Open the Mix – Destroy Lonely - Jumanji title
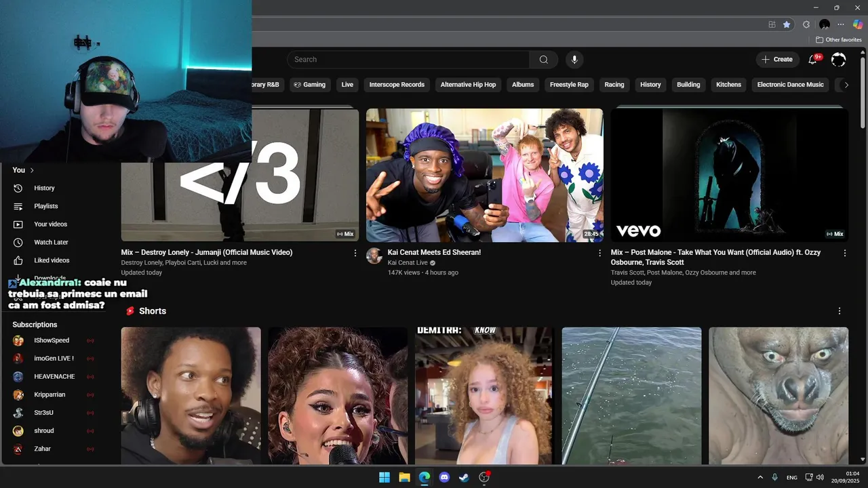This screenshot has width=868, height=488. (207, 252)
